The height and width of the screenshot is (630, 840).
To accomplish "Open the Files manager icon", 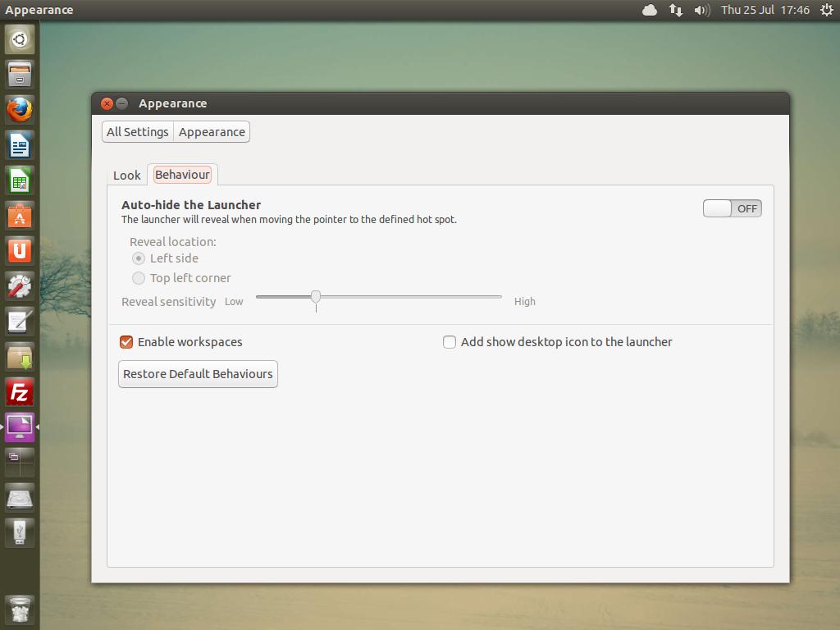I will coord(20,74).
